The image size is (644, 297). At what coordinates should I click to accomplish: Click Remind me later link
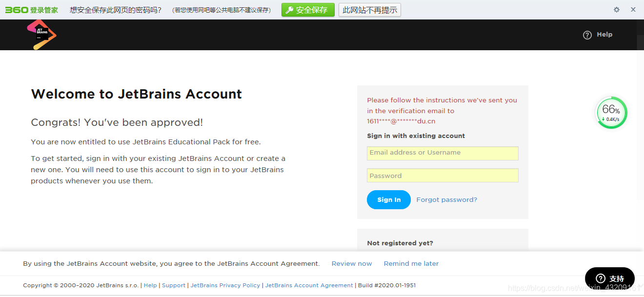(x=411, y=264)
